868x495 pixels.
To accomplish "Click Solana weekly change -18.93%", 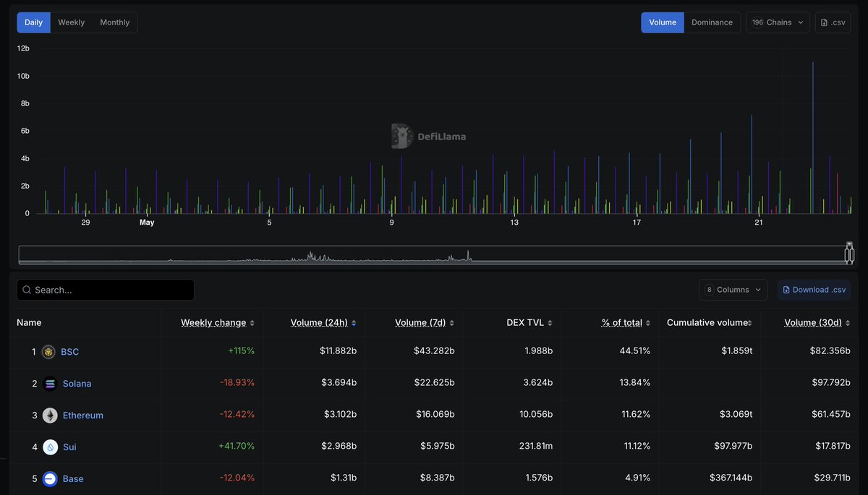I will point(237,384).
